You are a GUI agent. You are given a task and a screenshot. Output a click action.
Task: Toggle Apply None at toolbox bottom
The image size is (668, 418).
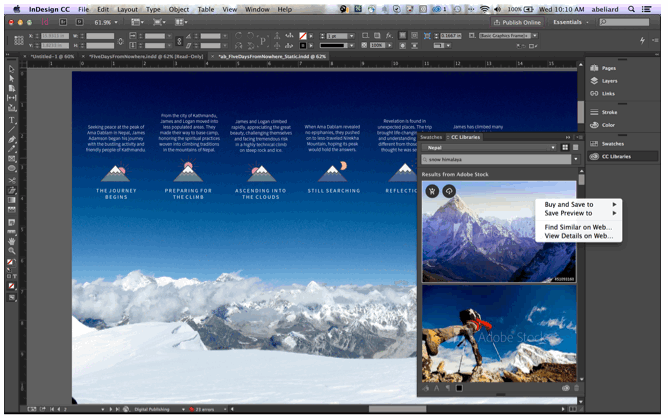point(12,286)
